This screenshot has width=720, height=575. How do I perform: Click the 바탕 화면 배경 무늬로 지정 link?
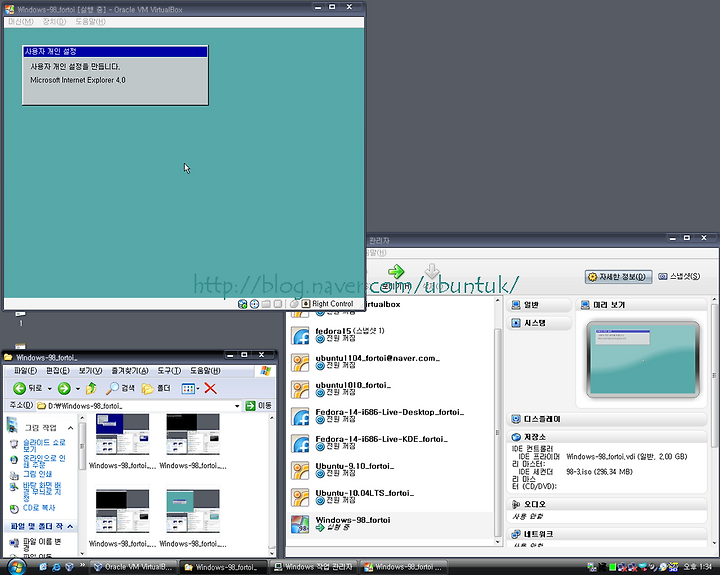pyautogui.click(x=42, y=492)
